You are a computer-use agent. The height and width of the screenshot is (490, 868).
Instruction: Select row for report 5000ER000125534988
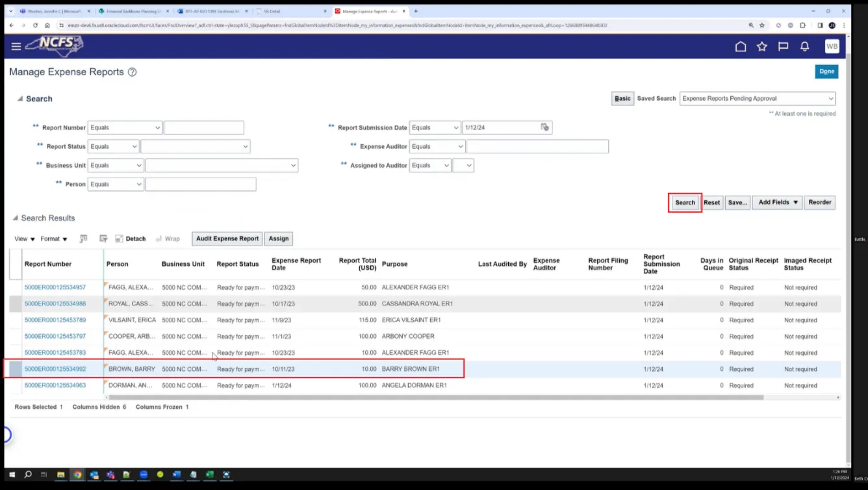15,303
